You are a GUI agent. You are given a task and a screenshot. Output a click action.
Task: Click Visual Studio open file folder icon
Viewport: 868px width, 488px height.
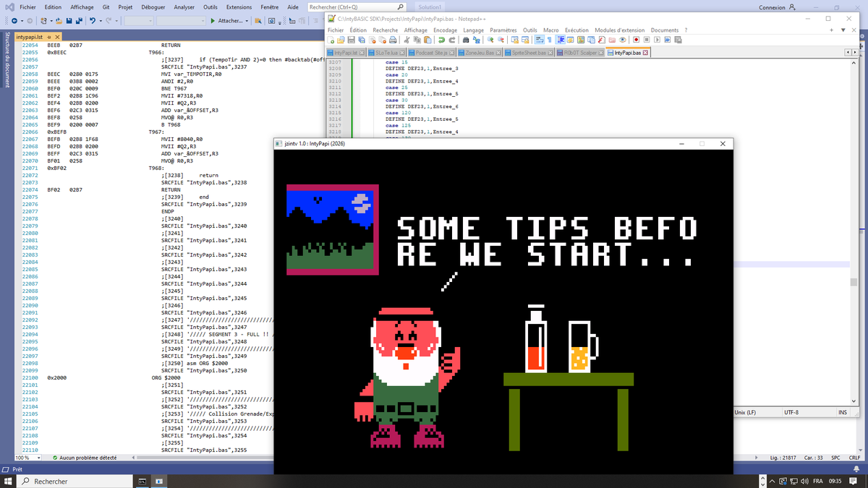click(x=59, y=20)
